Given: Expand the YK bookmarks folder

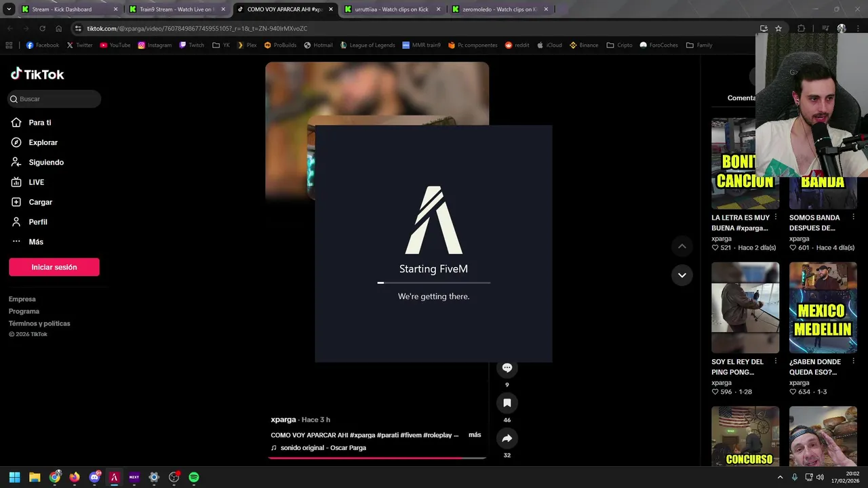Looking at the screenshot, I should tap(221, 45).
